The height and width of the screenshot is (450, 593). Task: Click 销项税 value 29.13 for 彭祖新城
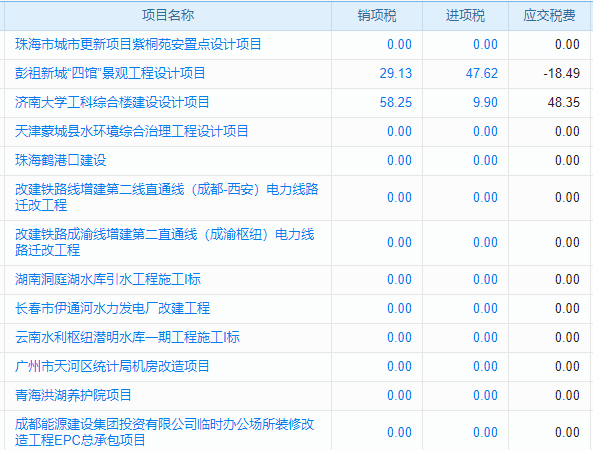(x=396, y=73)
